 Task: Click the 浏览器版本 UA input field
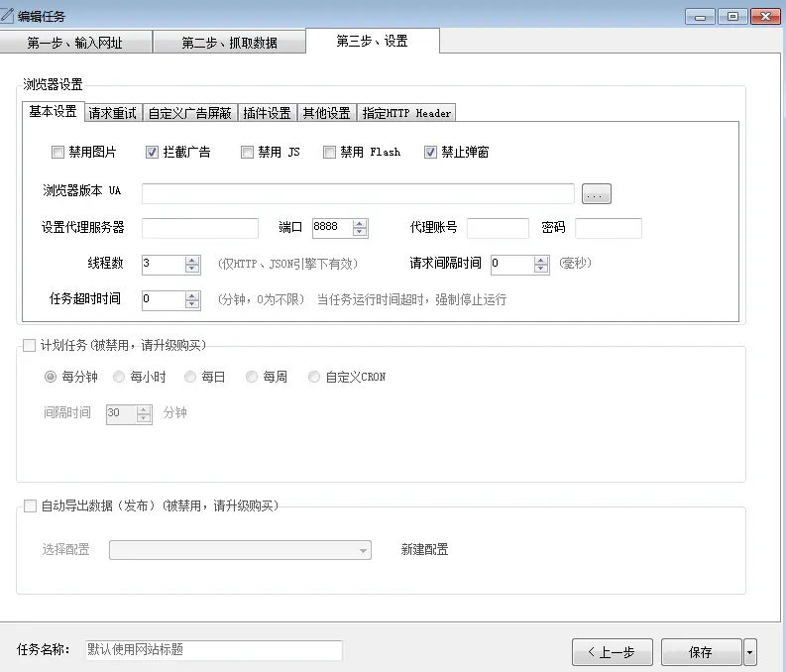tap(358, 193)
